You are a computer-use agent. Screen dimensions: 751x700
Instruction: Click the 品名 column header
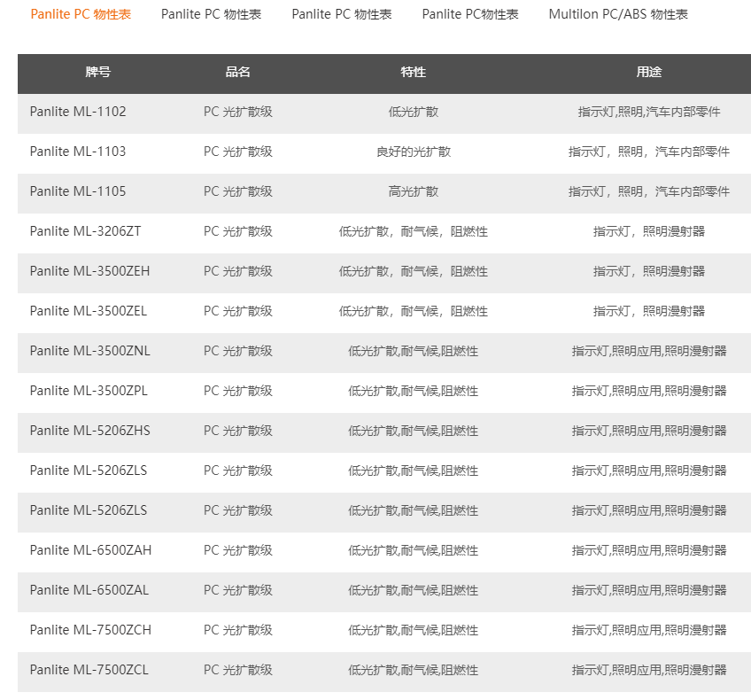[x=237, y=73]
